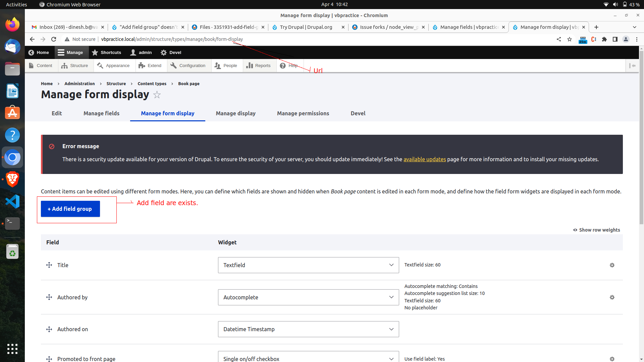Open the People admin page

(x=227, y=65)
